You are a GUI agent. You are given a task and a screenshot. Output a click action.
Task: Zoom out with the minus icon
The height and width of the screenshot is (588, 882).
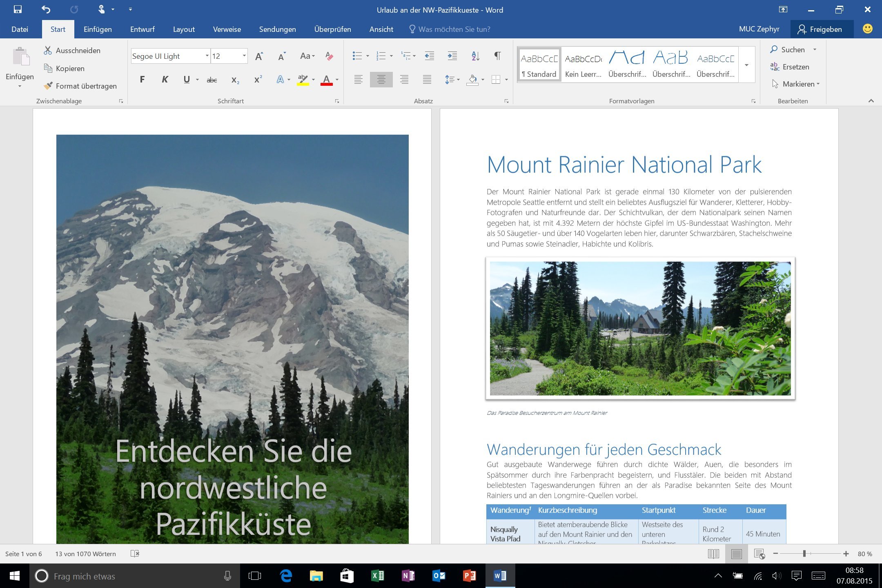[775, 554]
